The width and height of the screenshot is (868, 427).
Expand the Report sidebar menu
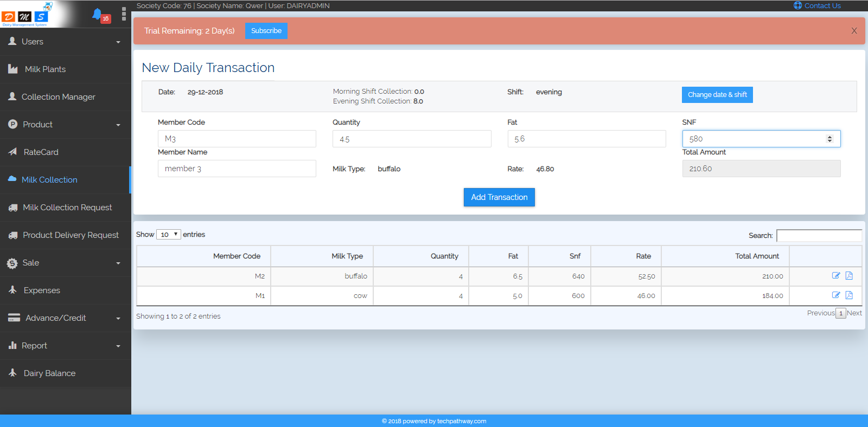point(65,346)
